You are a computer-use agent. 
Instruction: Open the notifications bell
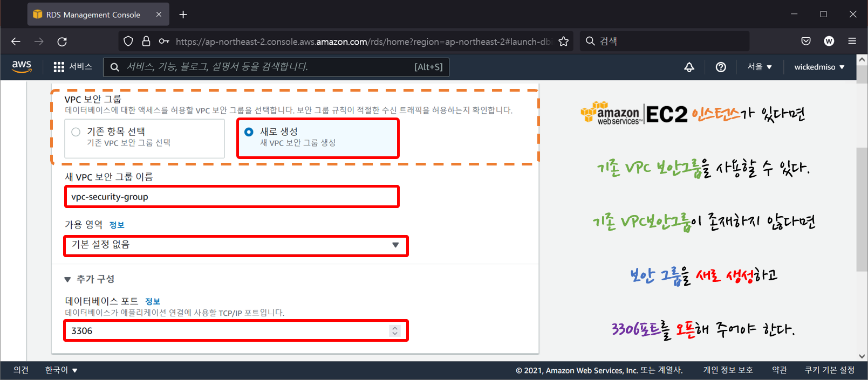[x=689, y=67]
